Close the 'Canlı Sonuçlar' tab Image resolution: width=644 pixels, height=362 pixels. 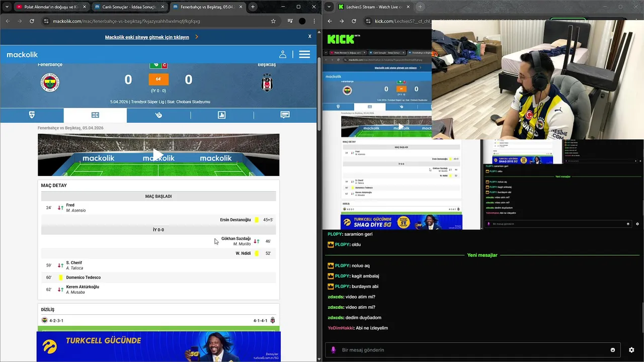point(162,7)
